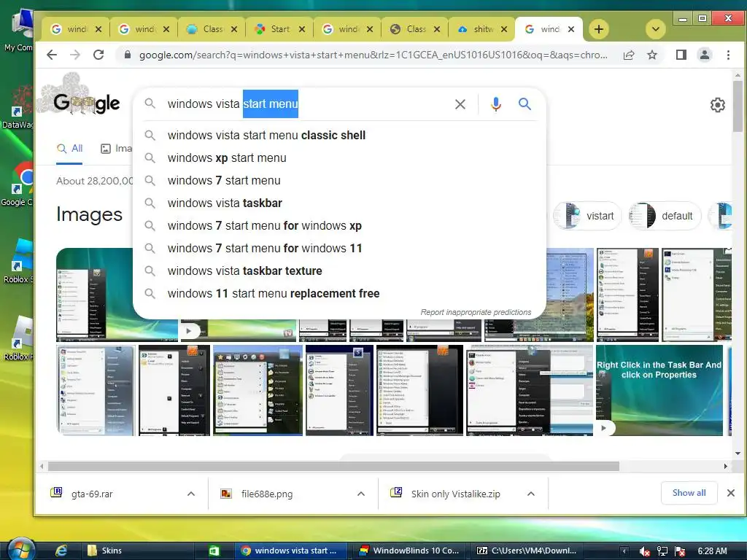
Task: Open Google search settings gear
Action: pyautogui.click(x=718, y=105)
